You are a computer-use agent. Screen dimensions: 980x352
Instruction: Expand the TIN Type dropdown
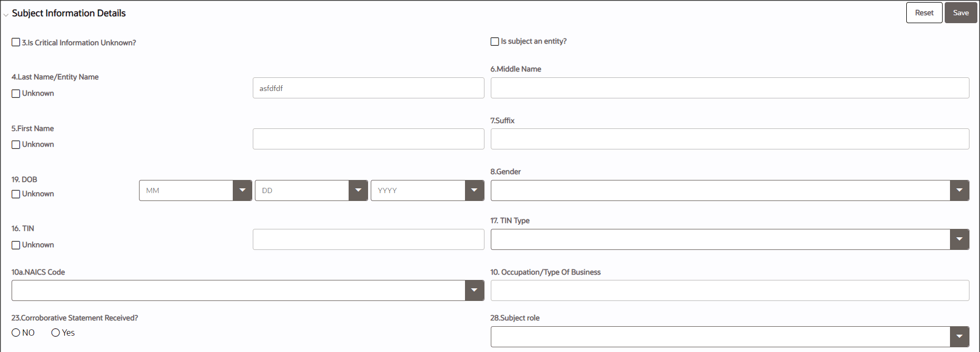tap(959, 239)
